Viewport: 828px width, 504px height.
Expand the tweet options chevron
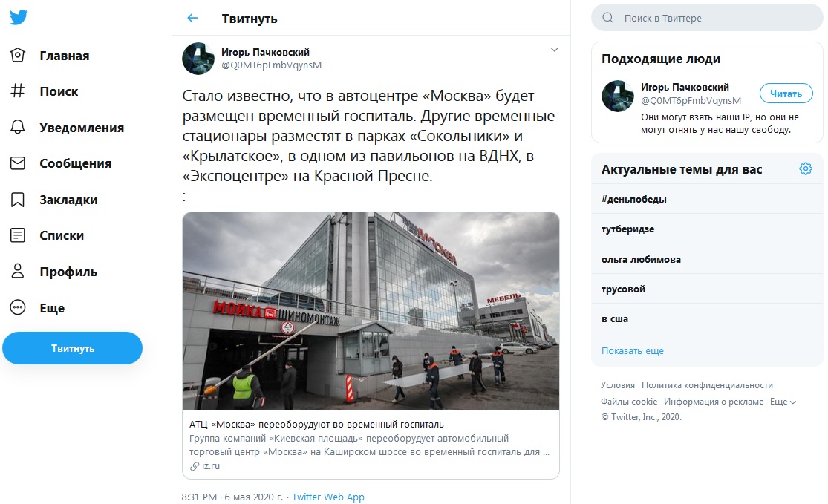pyautogui.click(x=555, y=50)
